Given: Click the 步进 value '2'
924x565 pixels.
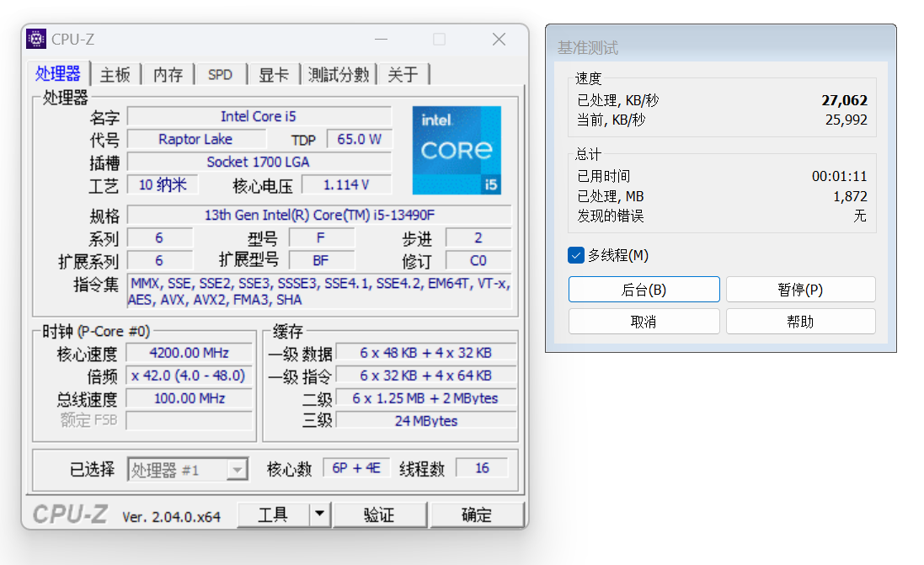Looking at the screenshot, I should 478,237.
